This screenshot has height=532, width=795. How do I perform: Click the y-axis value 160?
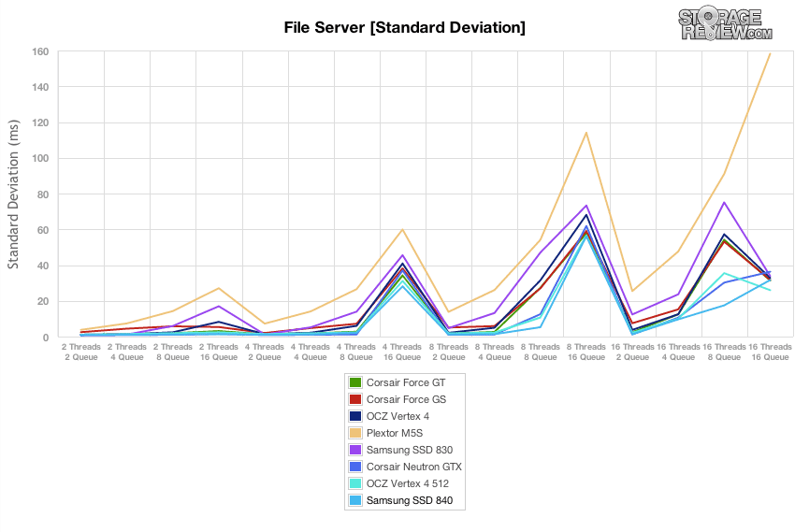point(40,51)
